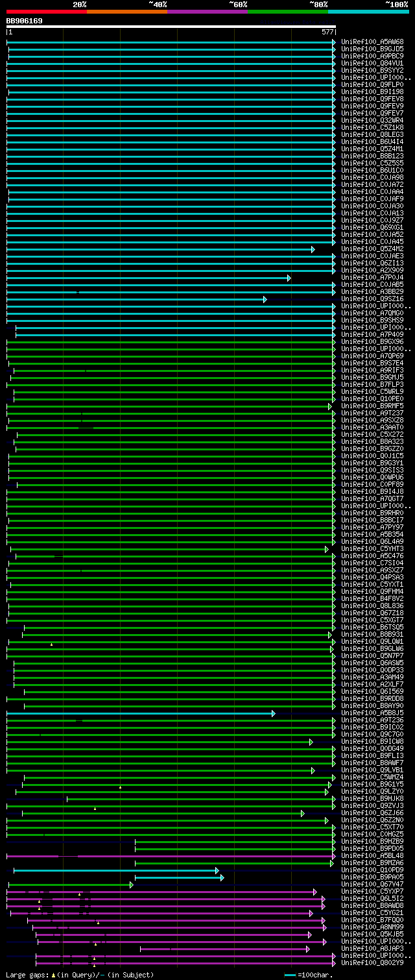Viewport: 415px width, 980px height.
Task: Open UniRef100_A7PY97 entry
Action: tap(372, 527)
